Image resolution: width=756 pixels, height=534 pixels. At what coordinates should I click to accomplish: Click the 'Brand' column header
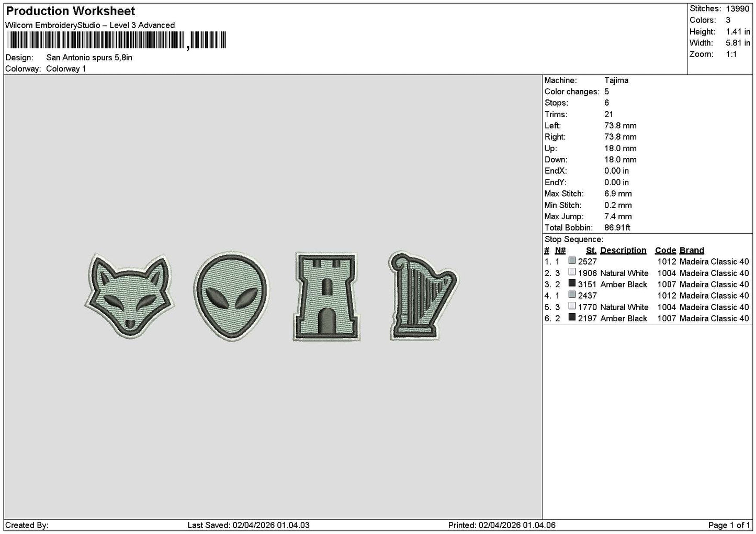[692, 251]
